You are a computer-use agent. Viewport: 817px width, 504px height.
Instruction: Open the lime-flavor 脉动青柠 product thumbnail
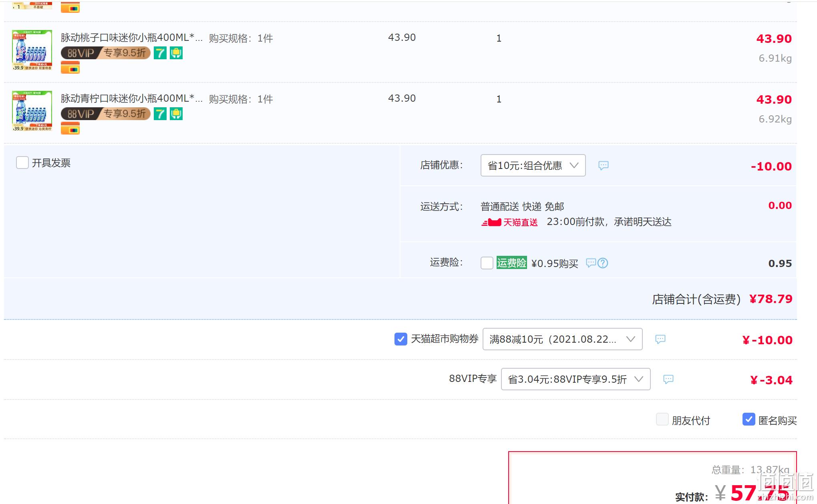32,111
